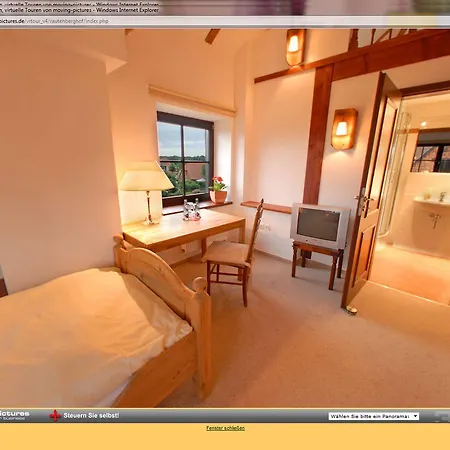Click the wall lamp beside the beam
Image resolution: width=450 pixels, height=450 pixels.
(344, 129)
